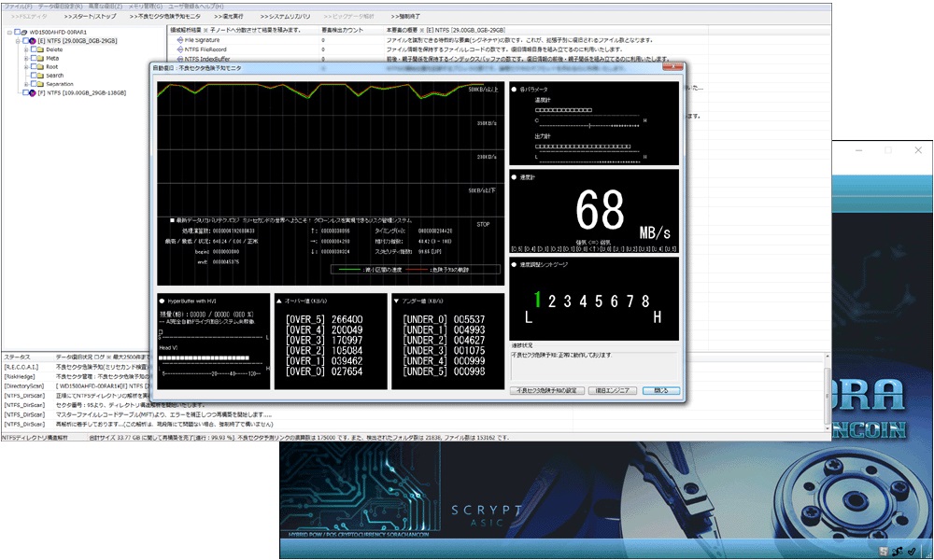This screenshot has height=560, width=934.
Task: Click the WD1500AHFD-00RAR1 drive icon
Action: (x=24, y=32)
